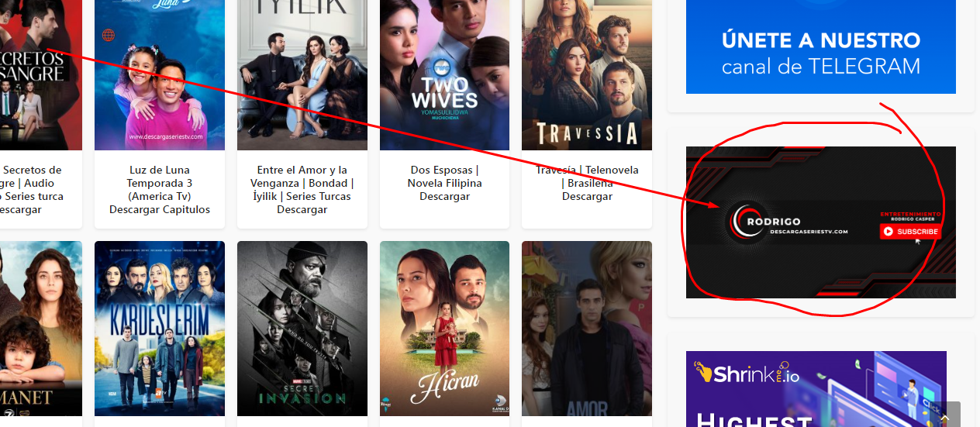Open the Amor poster with couple
Image resolution: width=980 pixels, height=427 pixels.
pyautogui.click(x=587, y=329)
